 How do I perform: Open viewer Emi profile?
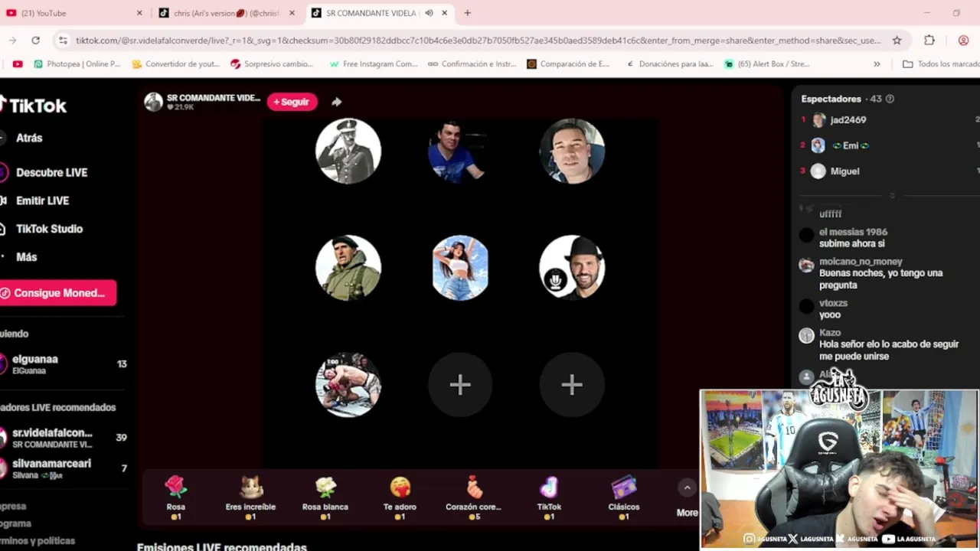(x=850, y=145)
